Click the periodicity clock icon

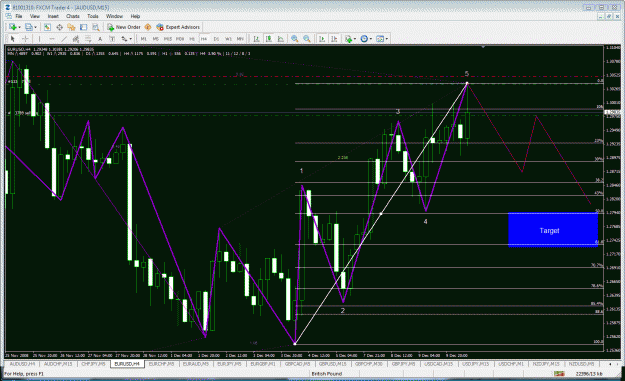pos(364,39)
